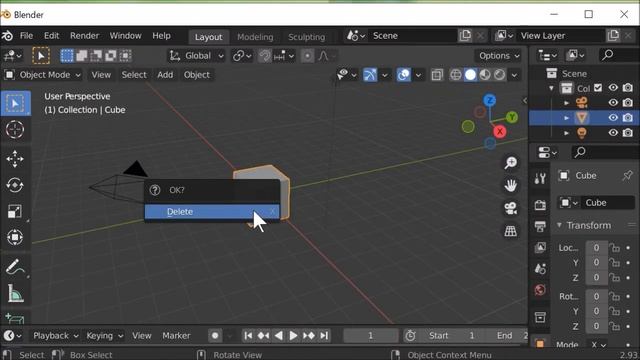
Task: Open the shading options dropdown arrow
Action: click(x=514, y=75)
